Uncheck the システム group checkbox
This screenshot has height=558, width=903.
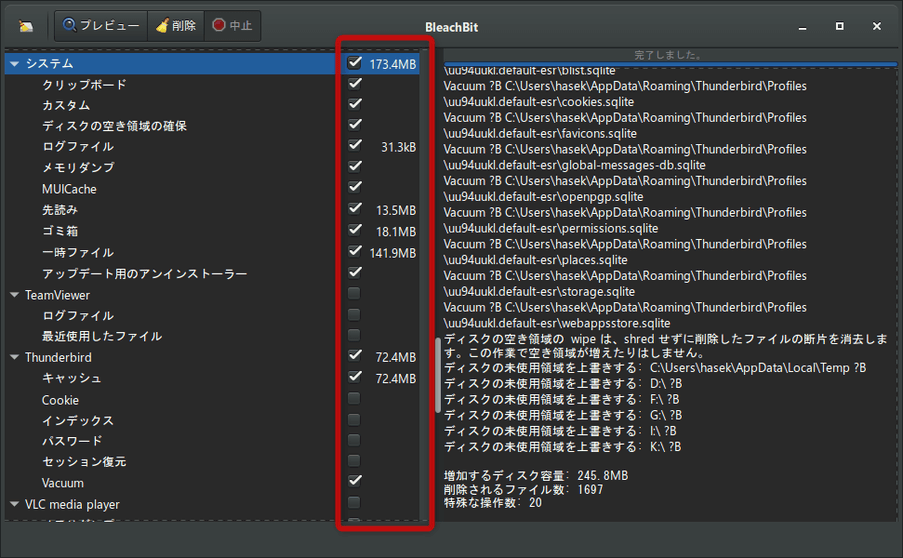tap(355, 63)
